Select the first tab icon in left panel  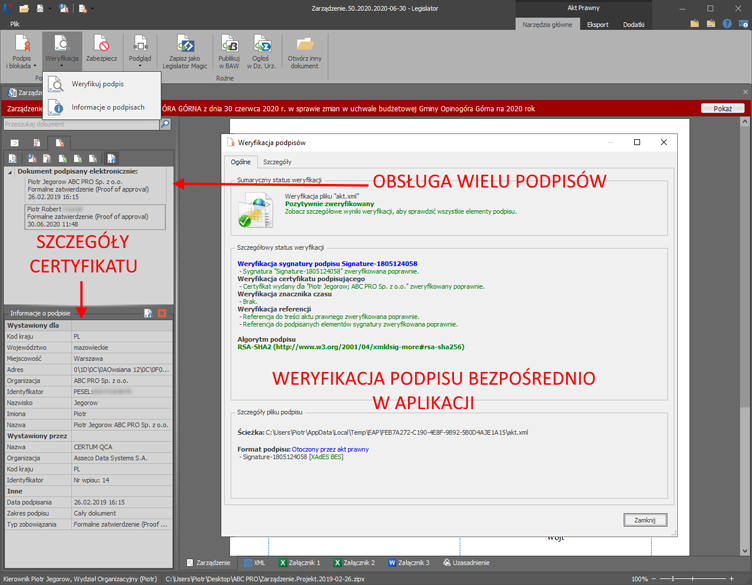[15, 142]
